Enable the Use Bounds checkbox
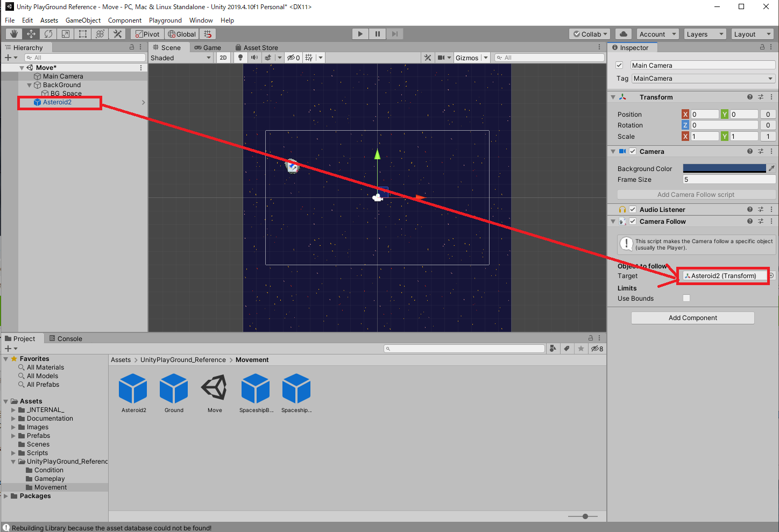 click(x=686, y=298)
